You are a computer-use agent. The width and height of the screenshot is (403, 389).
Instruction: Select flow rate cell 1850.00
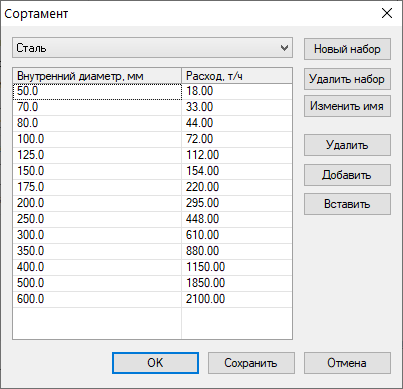237,283
